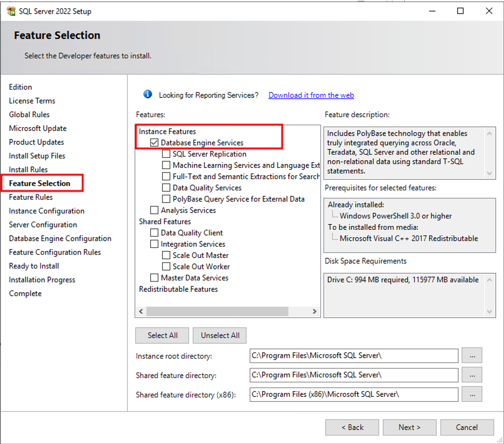Image resolution: width=504 pixels, height=444 pixels.
Task: Select the Feature Configuration Rules step
Action: (55, 252)
